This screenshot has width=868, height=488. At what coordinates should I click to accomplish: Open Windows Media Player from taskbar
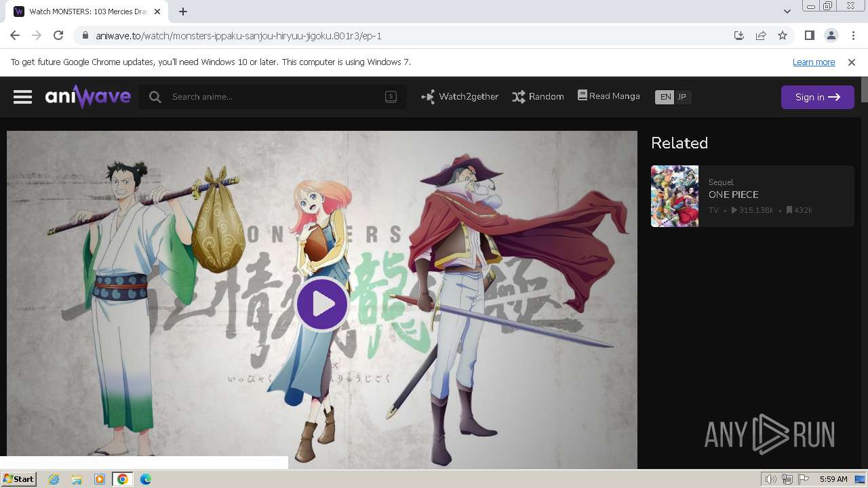(x=100, y=479)
